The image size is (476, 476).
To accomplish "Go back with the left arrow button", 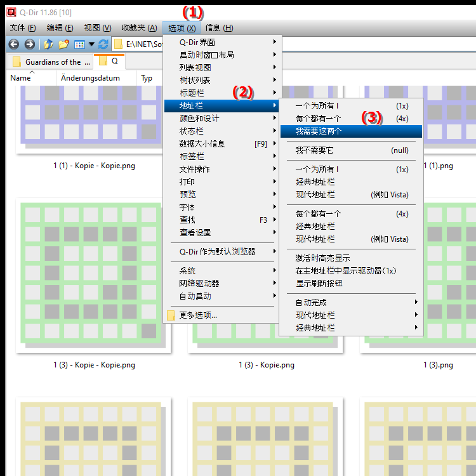I will [x=14, y=44].
